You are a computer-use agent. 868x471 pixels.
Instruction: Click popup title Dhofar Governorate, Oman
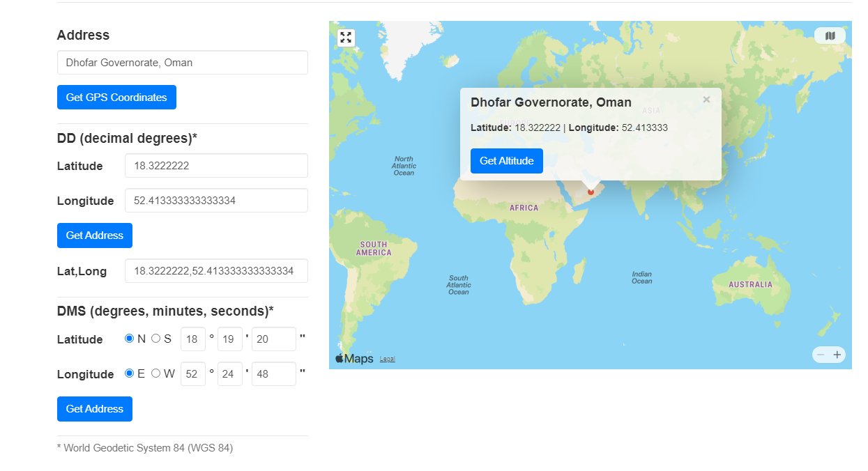[x=551, y=102]
